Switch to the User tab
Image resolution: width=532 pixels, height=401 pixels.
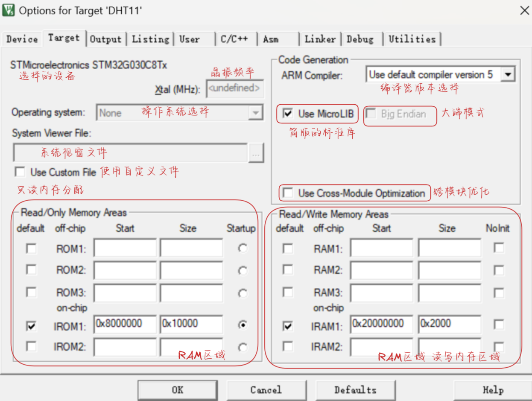[x=190, y=39]
